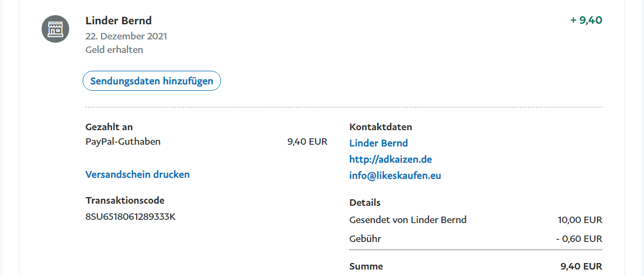644x276 pixels.
Task: Select the transaction code 8SU6518061289333K
Action: [131, 217]
